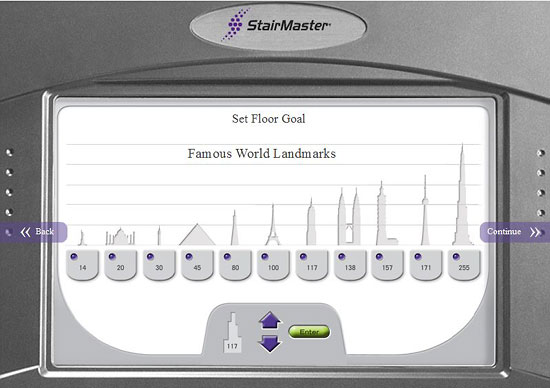The image size is (550, 388).
Task: Click the StairMaster logo badge
Action: point(278,26)
